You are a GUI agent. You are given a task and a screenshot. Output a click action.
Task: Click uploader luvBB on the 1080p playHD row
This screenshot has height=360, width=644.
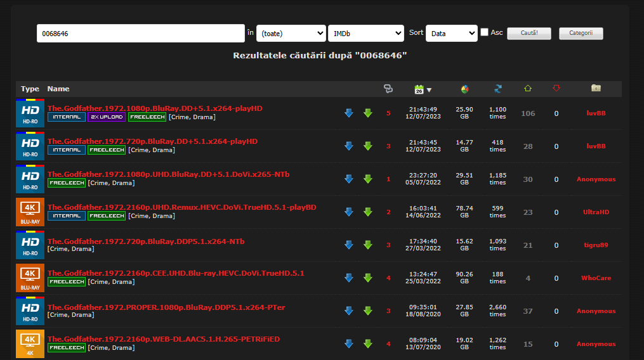coord(596,113)
